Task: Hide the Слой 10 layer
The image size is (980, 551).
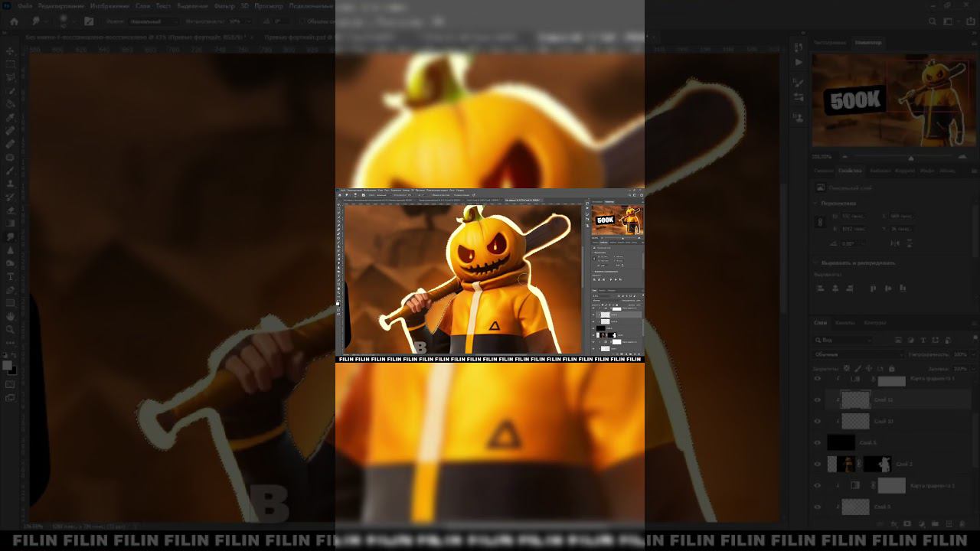Action: (818, 421)
